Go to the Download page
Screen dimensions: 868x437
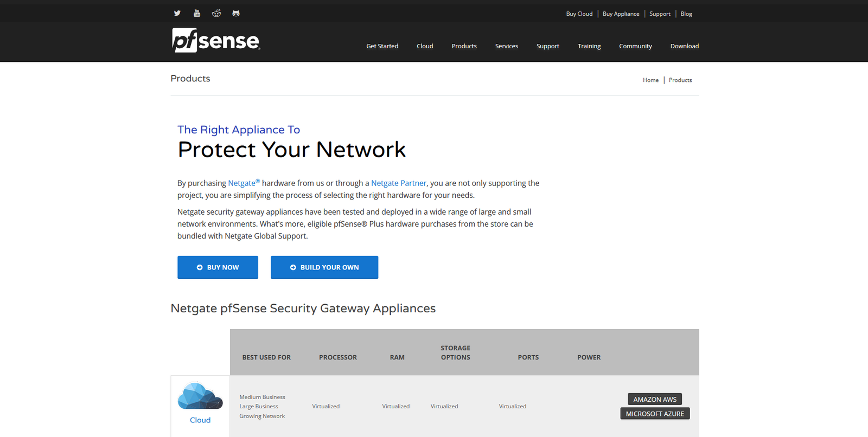tap(685, 46)
